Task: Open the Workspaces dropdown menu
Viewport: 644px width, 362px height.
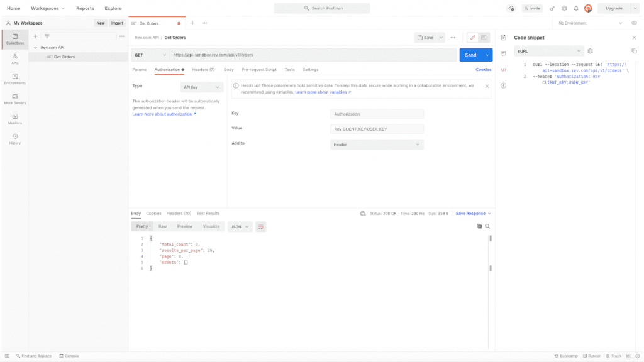Action: [48, 8]
